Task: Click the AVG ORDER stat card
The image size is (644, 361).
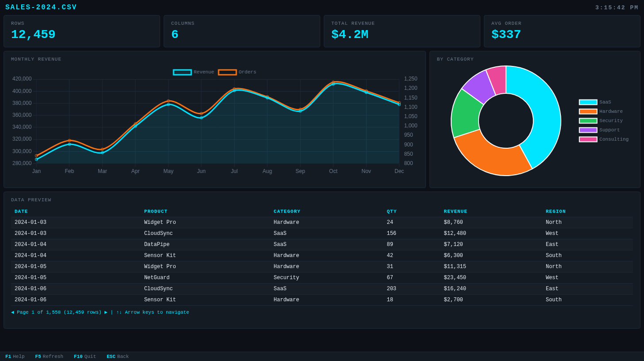Action: 562,31
